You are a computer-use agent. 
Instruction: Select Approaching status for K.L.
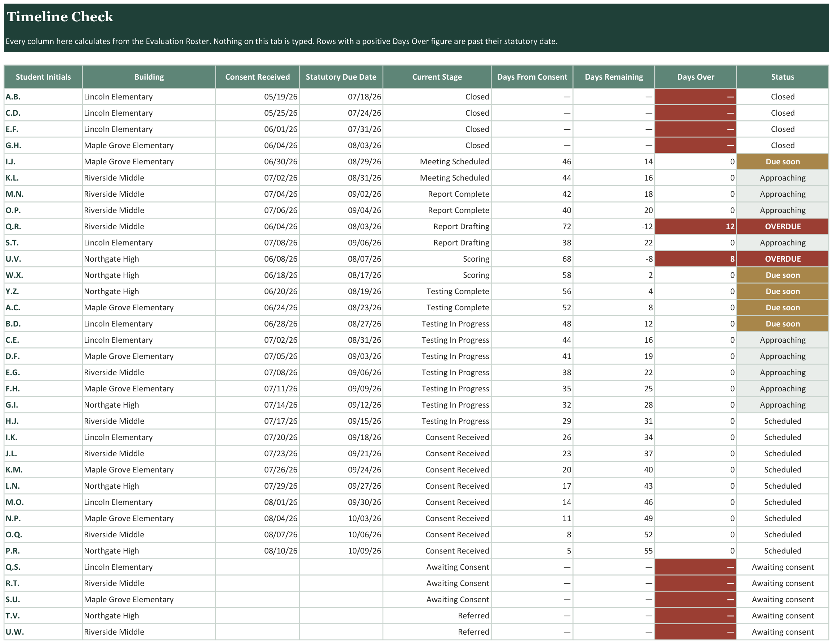(783, 178)
